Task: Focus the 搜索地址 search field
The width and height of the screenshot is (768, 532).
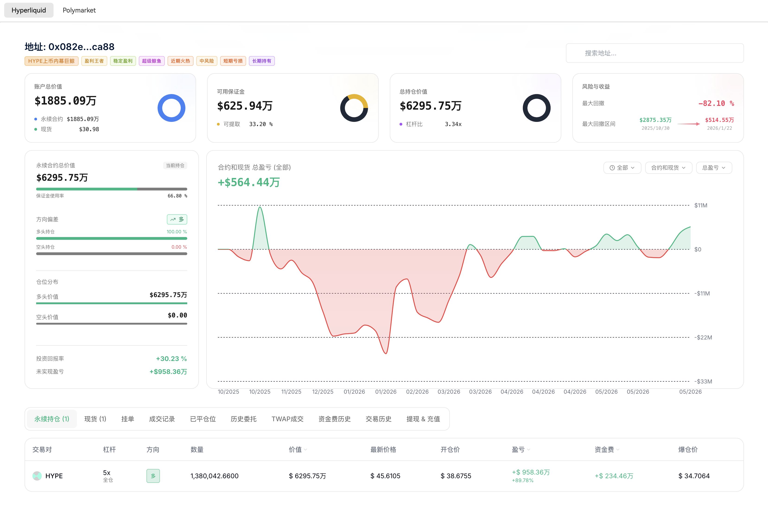Action: [x=655, y=53]
